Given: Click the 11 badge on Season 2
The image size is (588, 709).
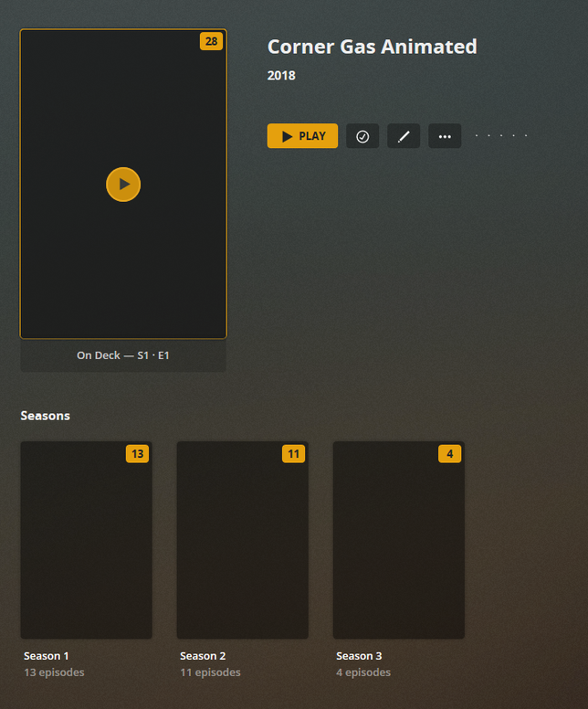Looking at the screenshot, I should [293, 453].
